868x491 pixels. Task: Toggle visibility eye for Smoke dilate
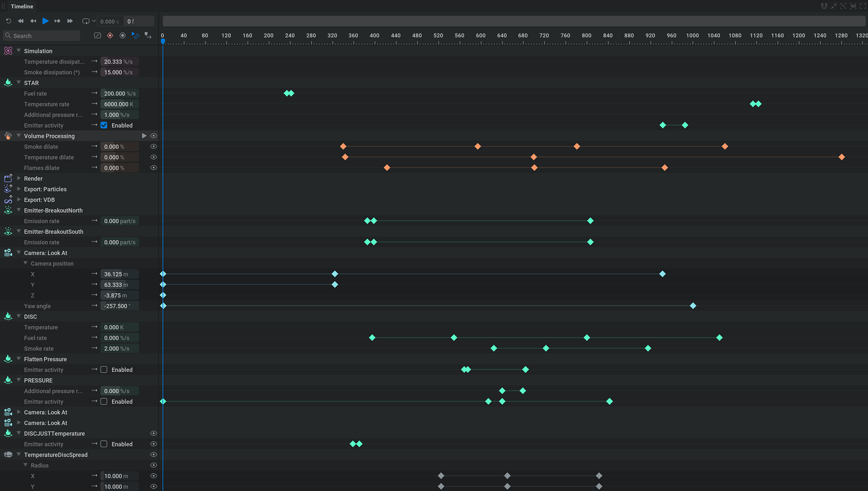[x=154, y=146]
